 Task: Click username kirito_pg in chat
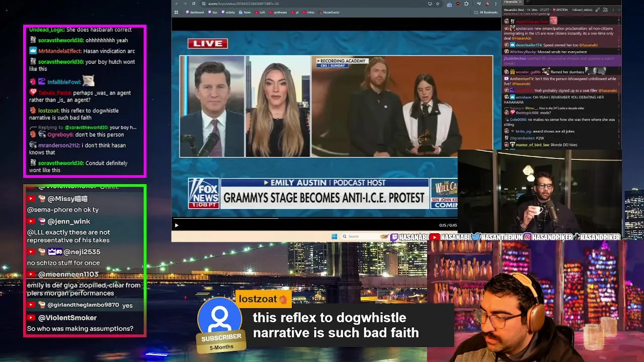tap(524, 131)
